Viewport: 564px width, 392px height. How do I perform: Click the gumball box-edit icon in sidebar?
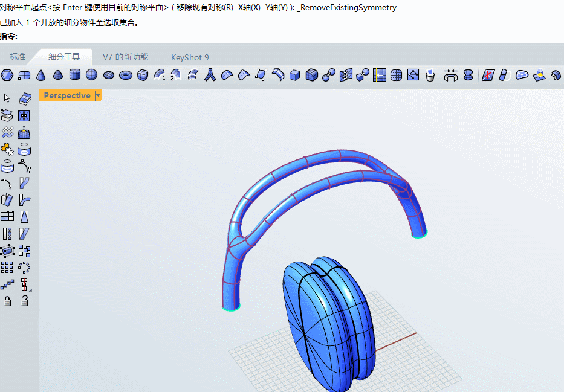click(7, 251)
